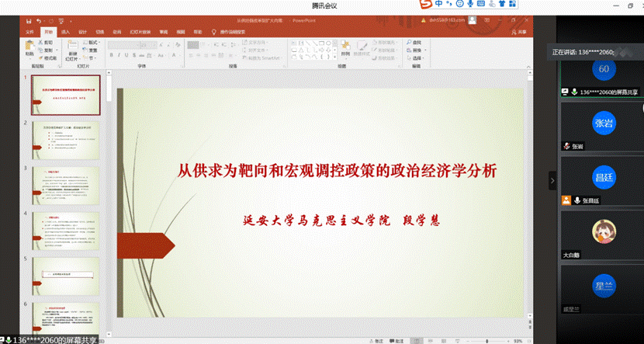644x344 pixels.
Task: Click the Replace (替换) button in ribbon
Action: (417, 50)
